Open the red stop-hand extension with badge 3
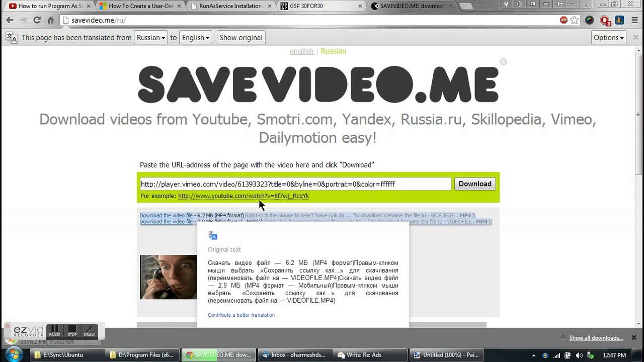This screenshot has width=644, height=362. 605,21
